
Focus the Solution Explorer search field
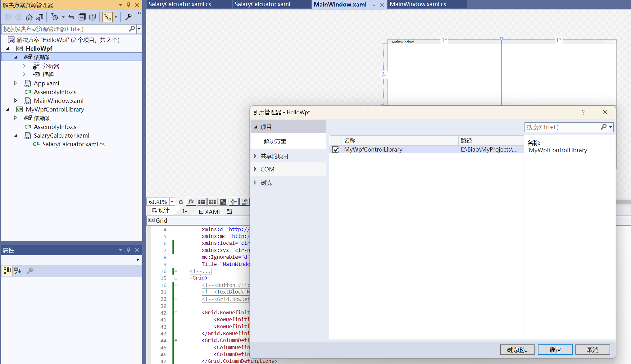click(x=65, y=29)
